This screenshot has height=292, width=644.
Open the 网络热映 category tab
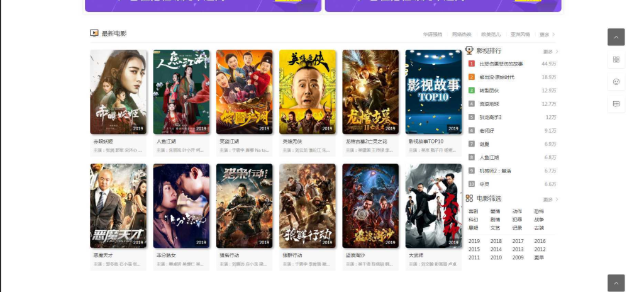[x=462, y=35]
